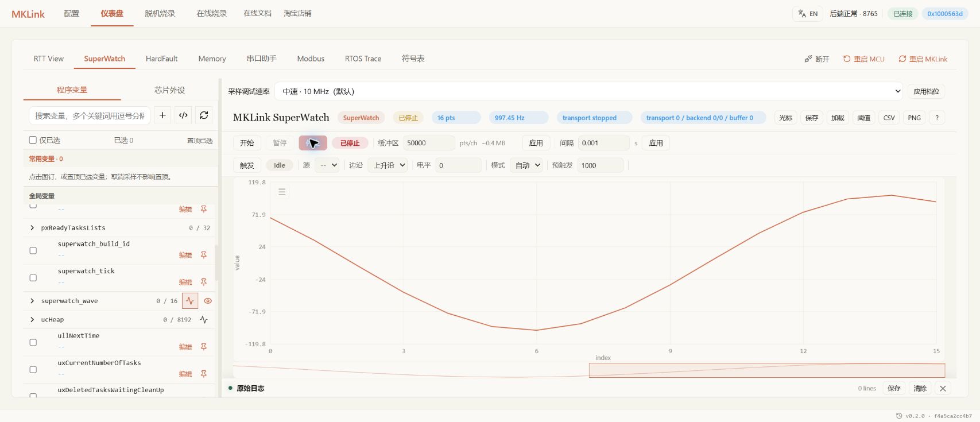This screenshot has height=422, width=980.
Task: Click the waveform icon for ucHeap
Action: [x=203, y=320]
